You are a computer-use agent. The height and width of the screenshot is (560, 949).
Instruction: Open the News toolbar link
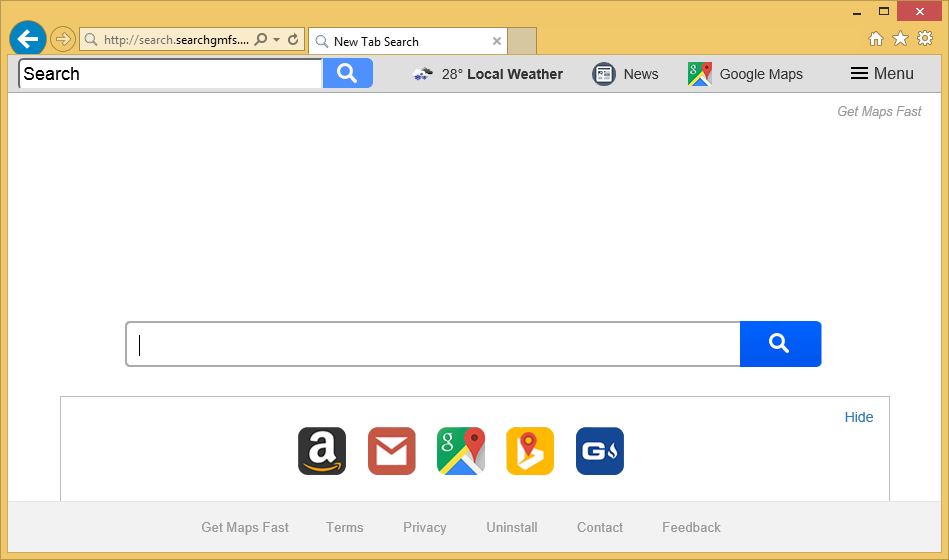pyautogui.click(x=641, y=74)
